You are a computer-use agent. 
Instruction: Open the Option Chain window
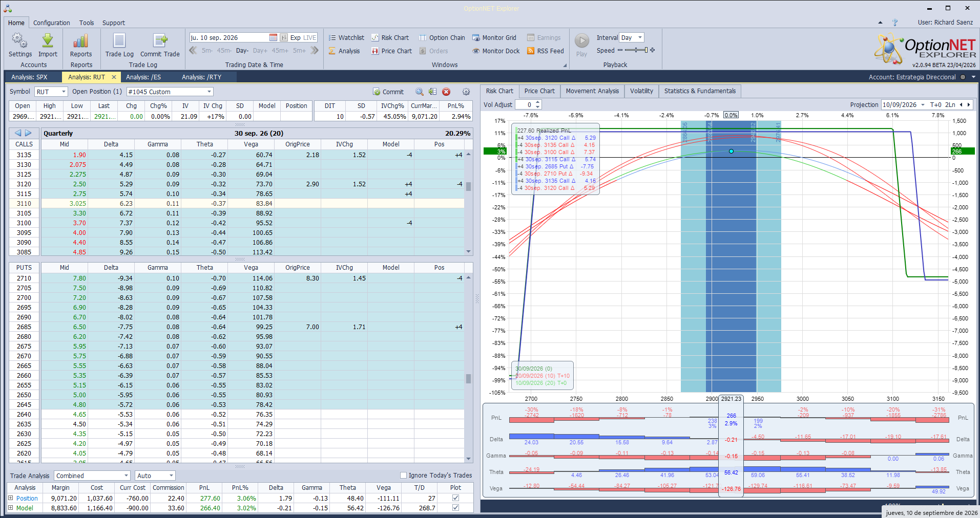click(442, 37)
